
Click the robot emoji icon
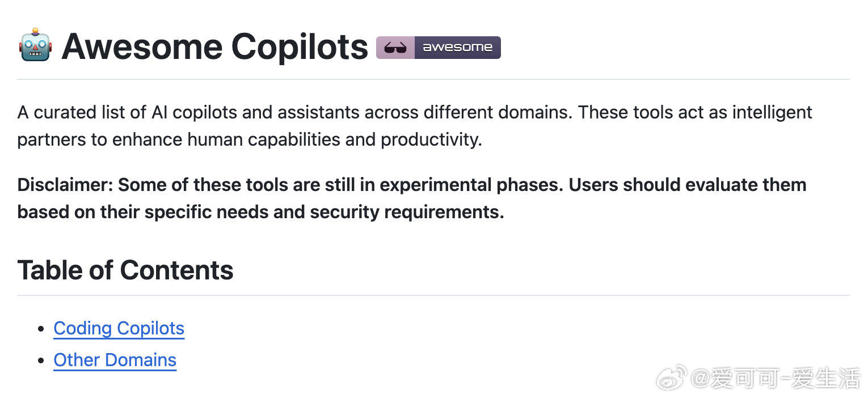click(36, 45)
